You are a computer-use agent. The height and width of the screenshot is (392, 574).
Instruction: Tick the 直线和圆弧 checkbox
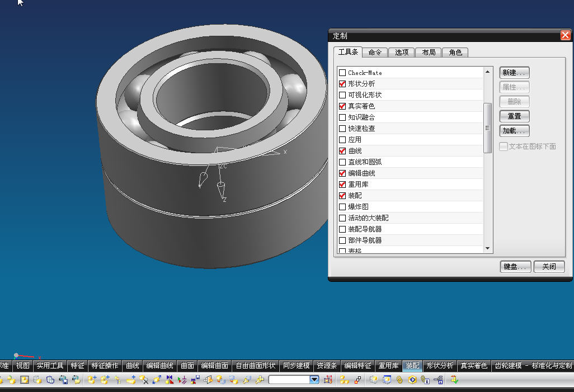tap(342, 162)
